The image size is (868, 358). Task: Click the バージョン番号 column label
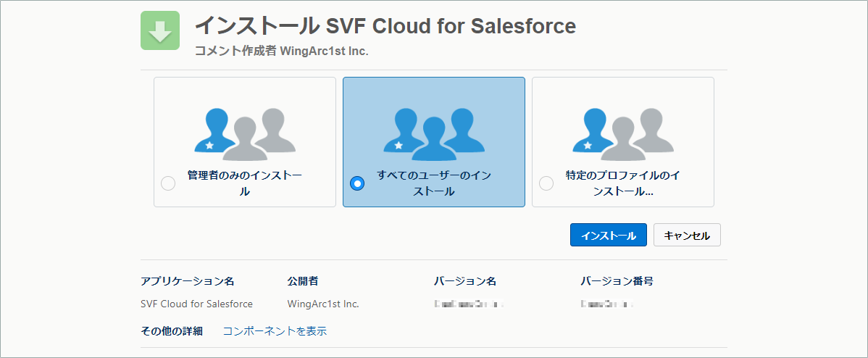(x=617, y=281)
